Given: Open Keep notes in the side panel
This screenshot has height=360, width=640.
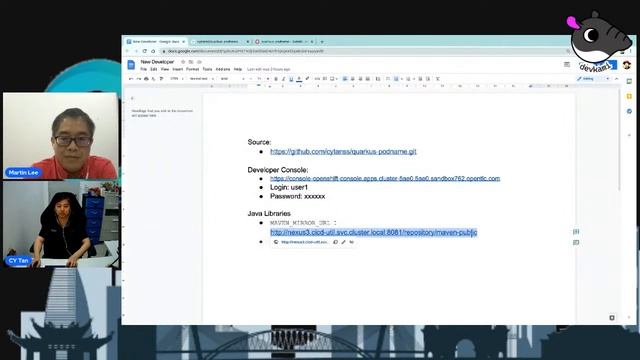Looking at the screenshot, I should pyautogui.click(x=629, y=96).
